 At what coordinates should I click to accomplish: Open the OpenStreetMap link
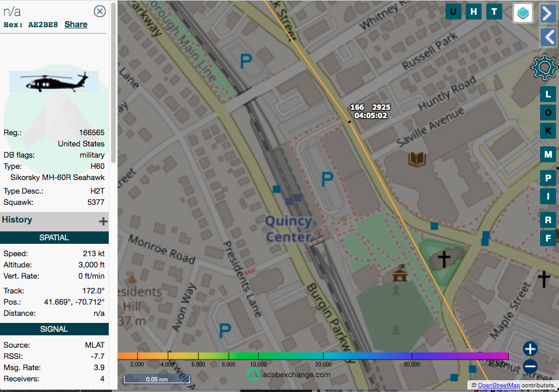point(499,386)
